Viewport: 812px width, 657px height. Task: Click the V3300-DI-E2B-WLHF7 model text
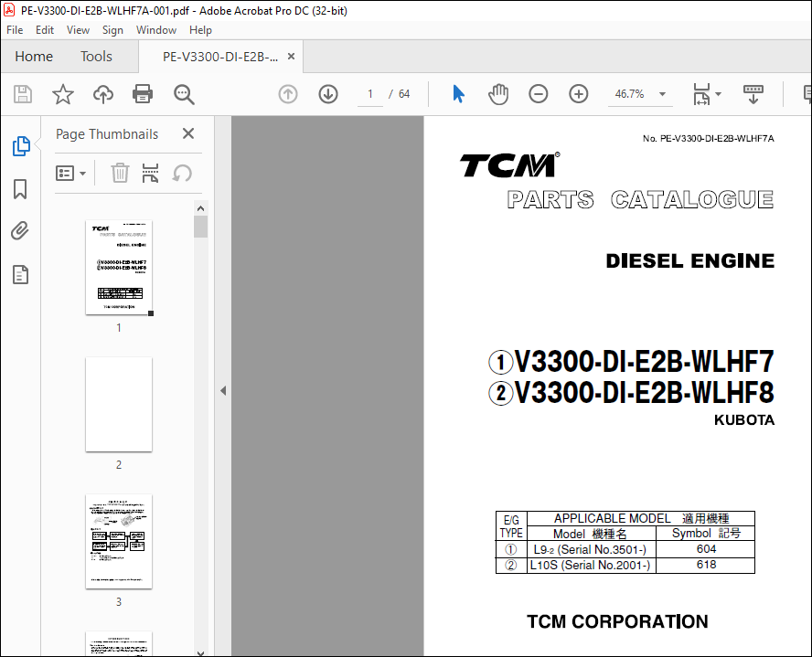(x=644, y=362)
